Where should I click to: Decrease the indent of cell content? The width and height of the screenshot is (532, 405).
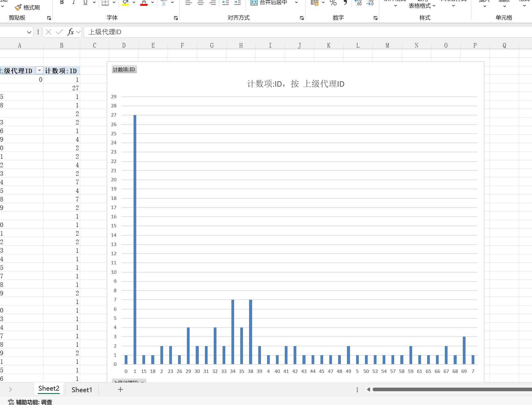[x=226, y=3]
